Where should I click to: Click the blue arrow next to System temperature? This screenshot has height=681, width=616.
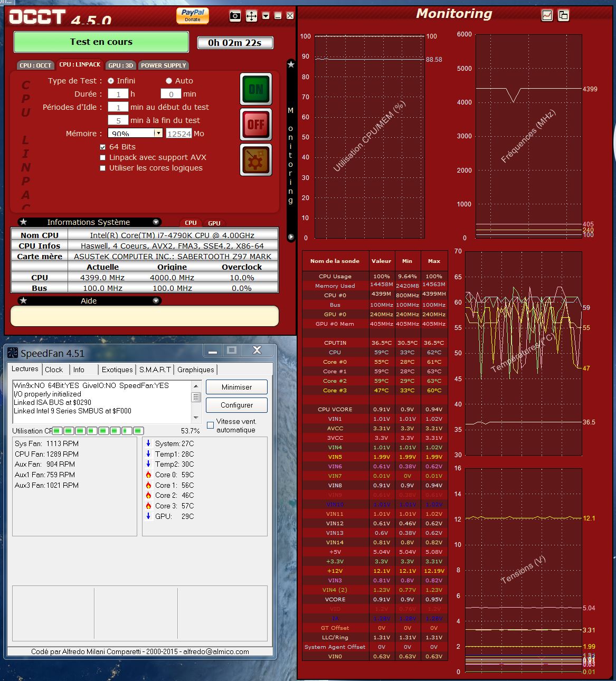[148, 443]
